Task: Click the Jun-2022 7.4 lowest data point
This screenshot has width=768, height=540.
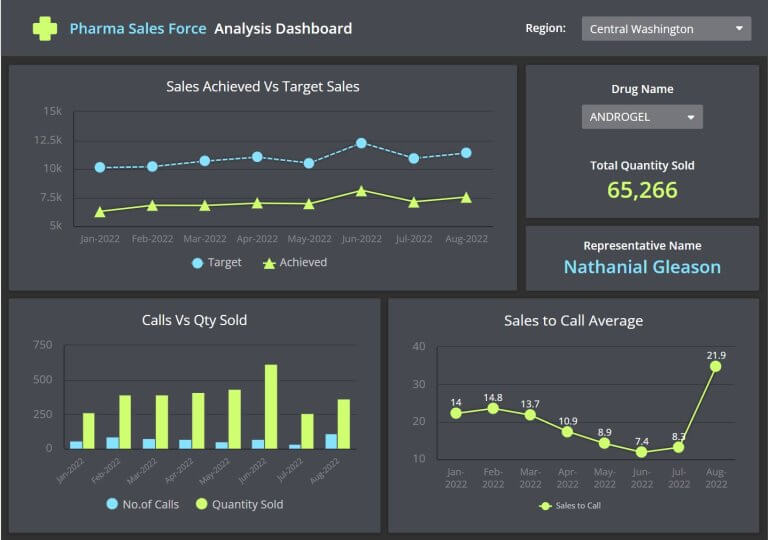Action: tap(641, 452)
